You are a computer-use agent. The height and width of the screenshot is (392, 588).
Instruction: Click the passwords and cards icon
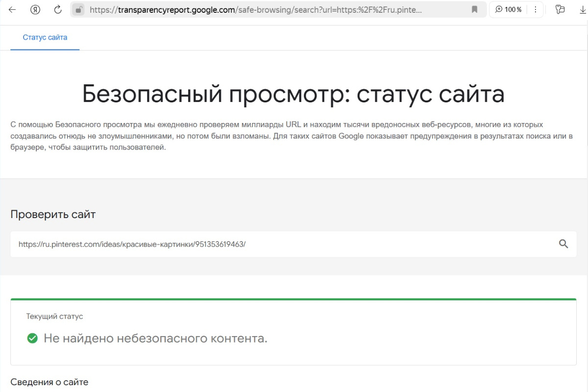click(x=559, y=9)
